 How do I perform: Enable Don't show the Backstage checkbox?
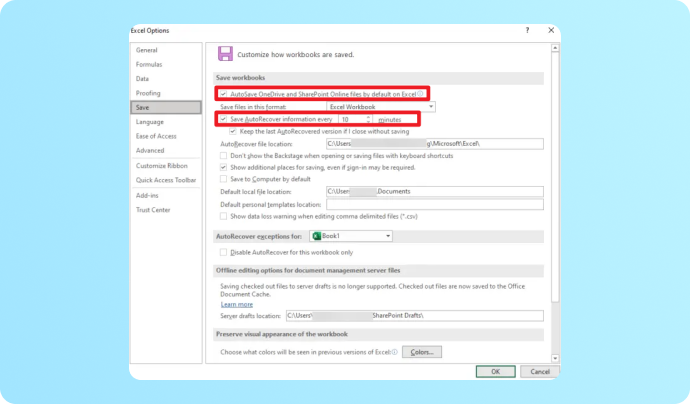pos(224,155)
